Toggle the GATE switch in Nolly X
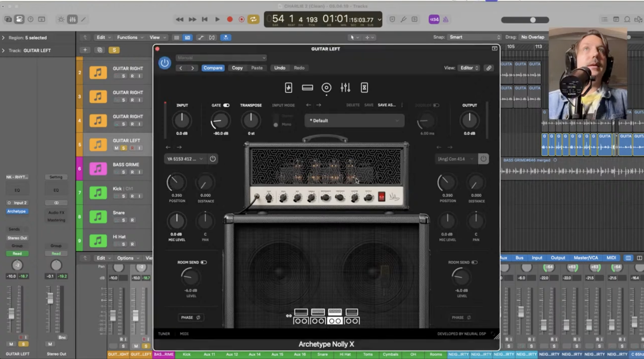 (x=227, y=105)
